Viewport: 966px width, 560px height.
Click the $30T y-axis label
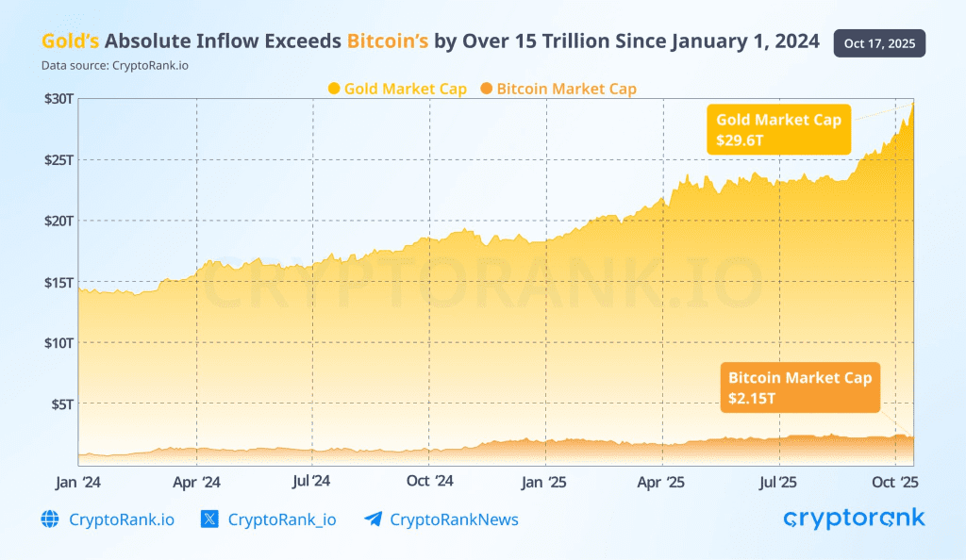[x=58, y=99]
